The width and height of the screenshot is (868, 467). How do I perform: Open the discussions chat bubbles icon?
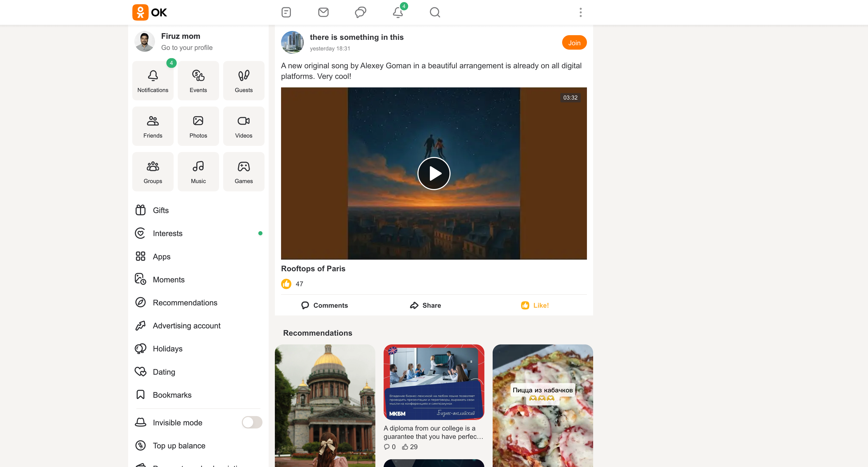360,12
